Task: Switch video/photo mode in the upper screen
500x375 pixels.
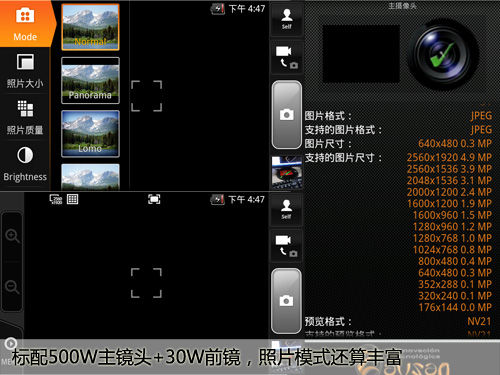Action: (x=287, y=57)
